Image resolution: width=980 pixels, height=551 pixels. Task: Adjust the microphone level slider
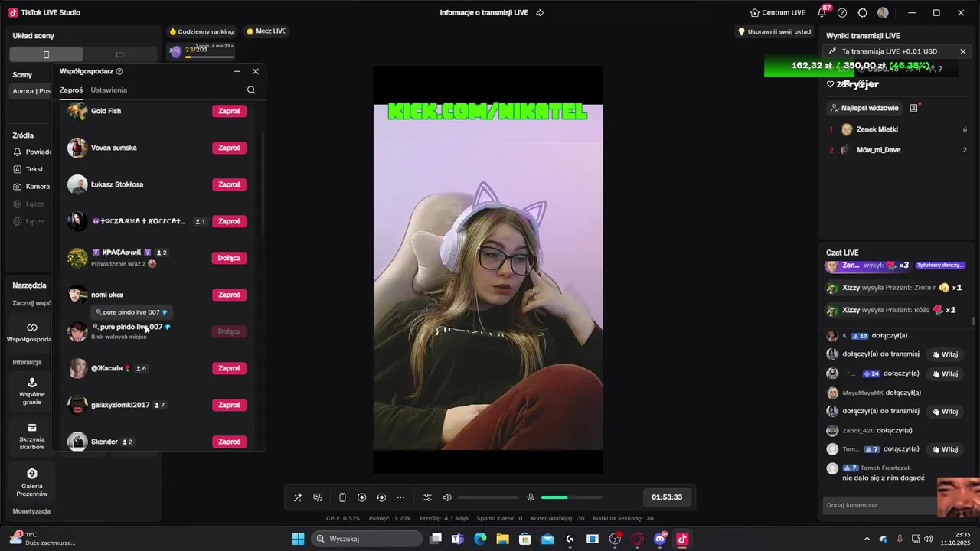pos(571,497)
